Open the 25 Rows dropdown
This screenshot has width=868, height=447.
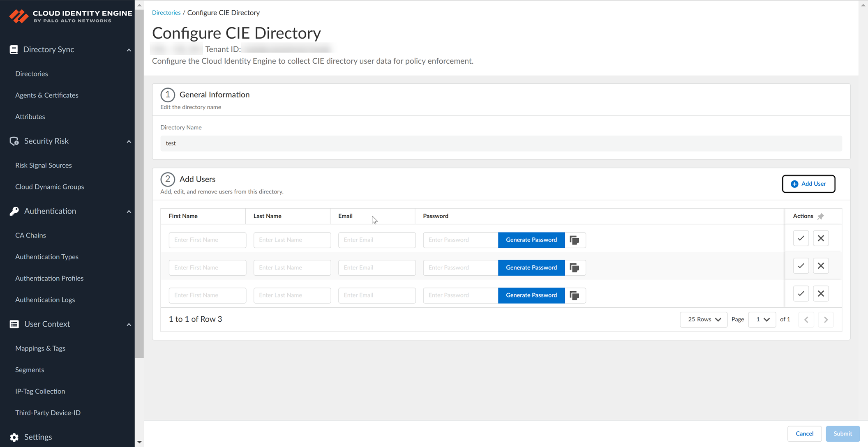704,320
